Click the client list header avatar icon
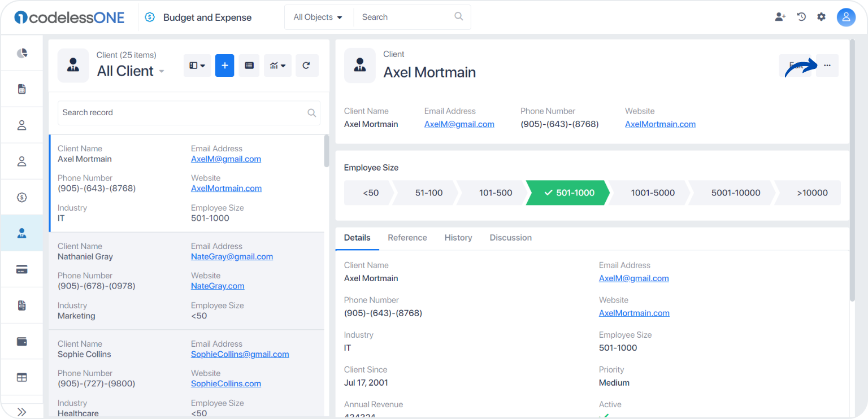868x419 pixels. pyautogui.click(x=73, y=66)
